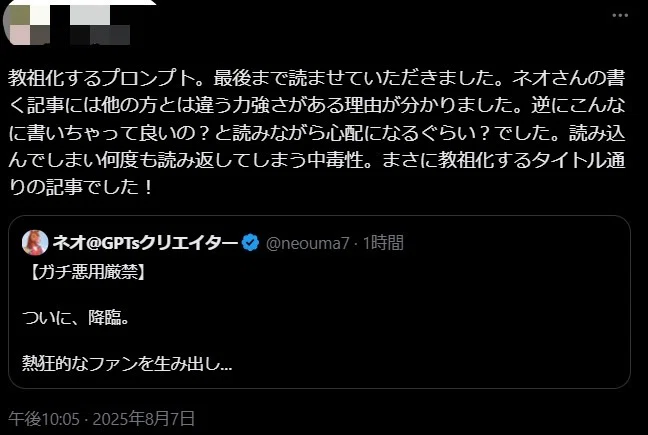Click the 【ガチ悪用厳禁】 heading line
Image resolution: width=648 pixels, height=435 pixels.
click(86, 273)
